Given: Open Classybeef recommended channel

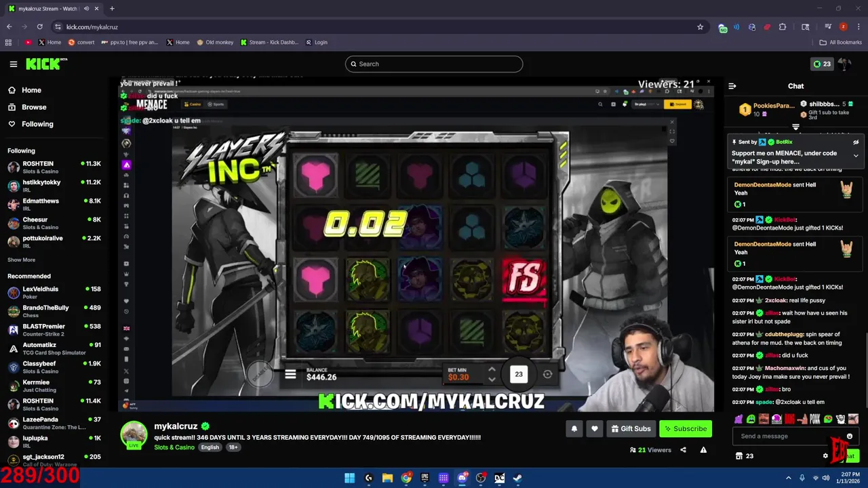Looking at the screenshot, I should click(54, 367).
